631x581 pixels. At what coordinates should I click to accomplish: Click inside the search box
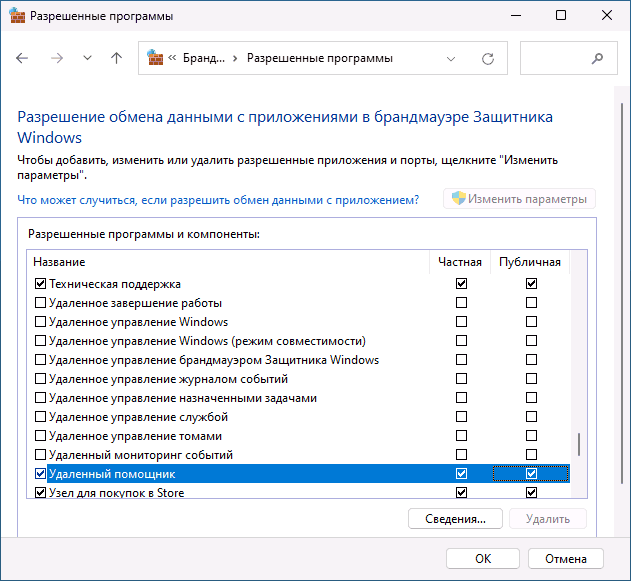pos(568,58)
